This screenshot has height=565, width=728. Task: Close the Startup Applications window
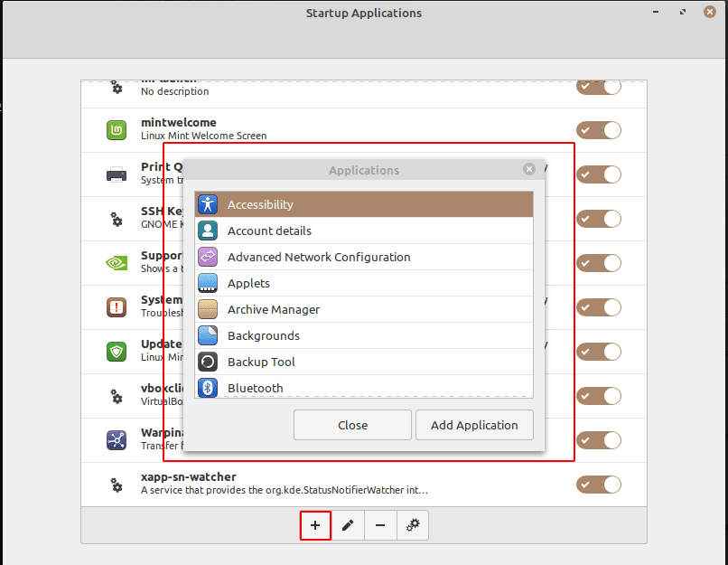tap(709, 12)
